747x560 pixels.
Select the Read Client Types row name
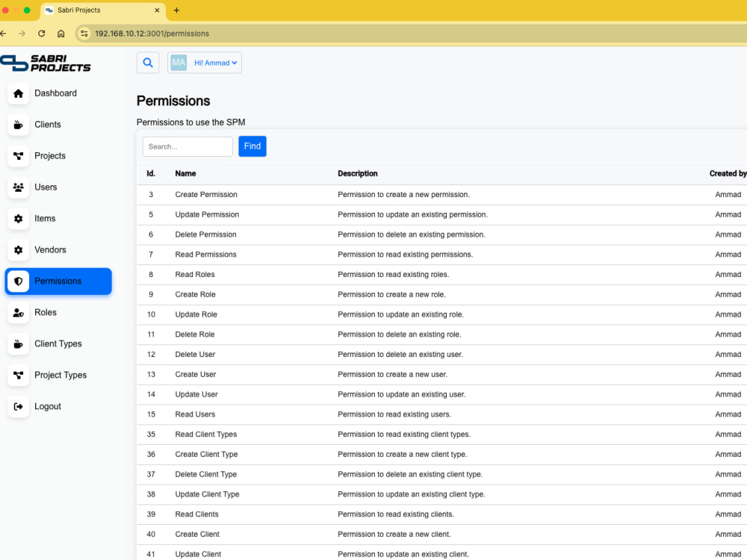tap(206, 435)
